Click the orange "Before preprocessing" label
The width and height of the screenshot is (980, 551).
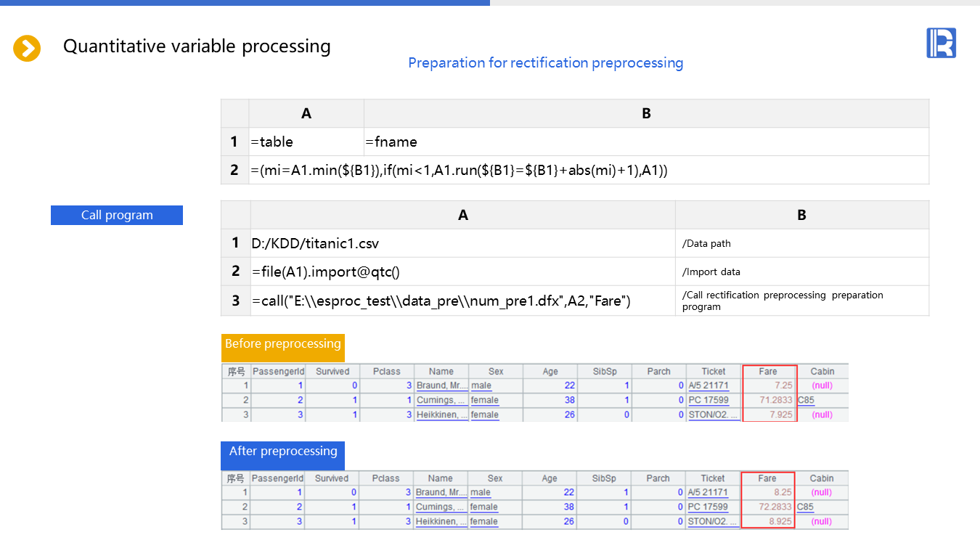283,345
